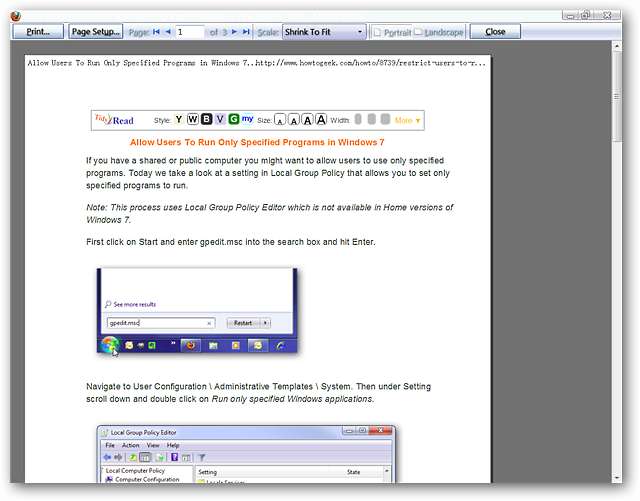Select Portrait orientation

pos(392,32)
